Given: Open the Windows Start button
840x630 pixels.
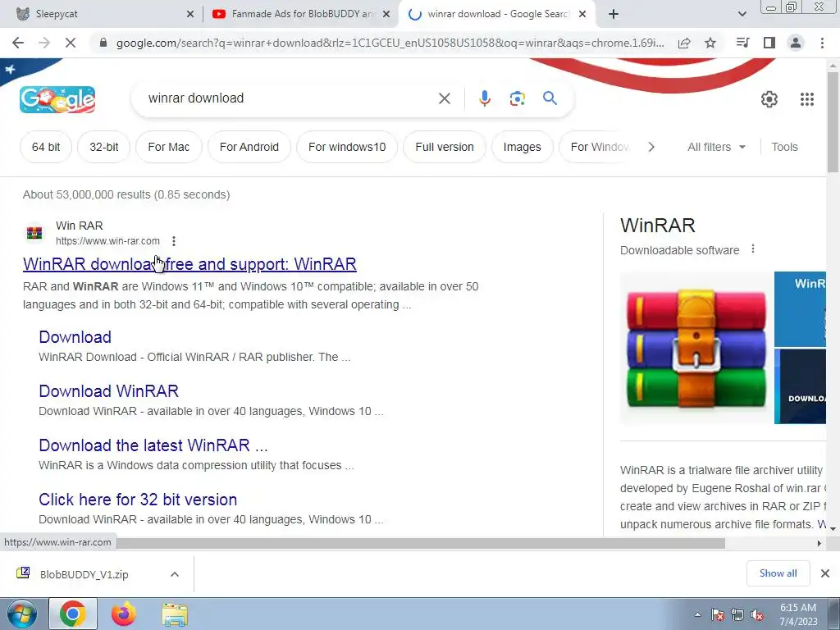Looking at the screenshot, I should (21, 614).
